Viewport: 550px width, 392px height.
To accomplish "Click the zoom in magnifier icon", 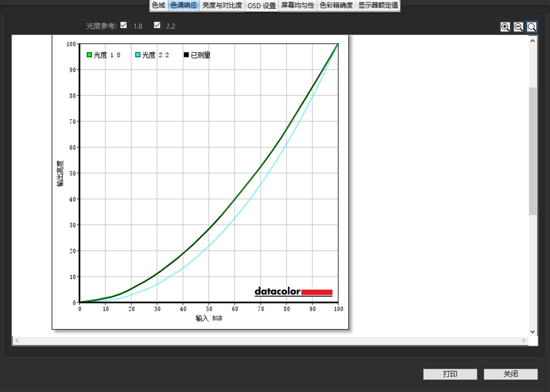I will (x=505, y=27).
